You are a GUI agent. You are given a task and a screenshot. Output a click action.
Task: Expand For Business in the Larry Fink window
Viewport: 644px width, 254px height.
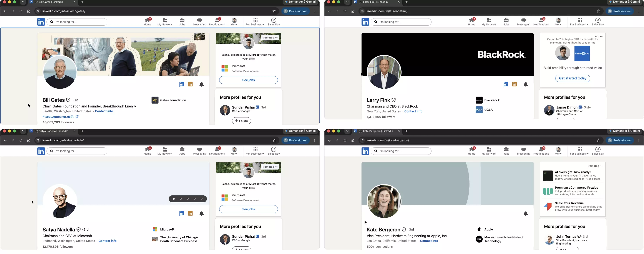(x=579, y=22)
